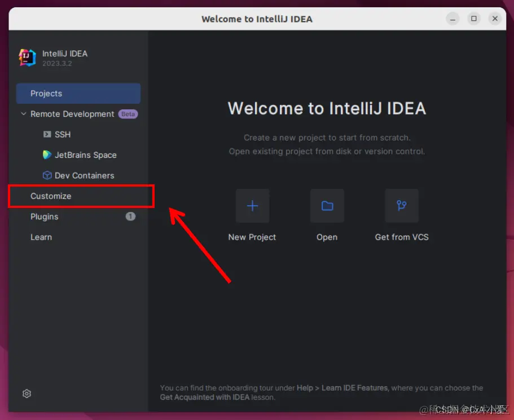Click the 'Create a new project' hint text
The image size is (514, 420).
(x=327, y=138)
